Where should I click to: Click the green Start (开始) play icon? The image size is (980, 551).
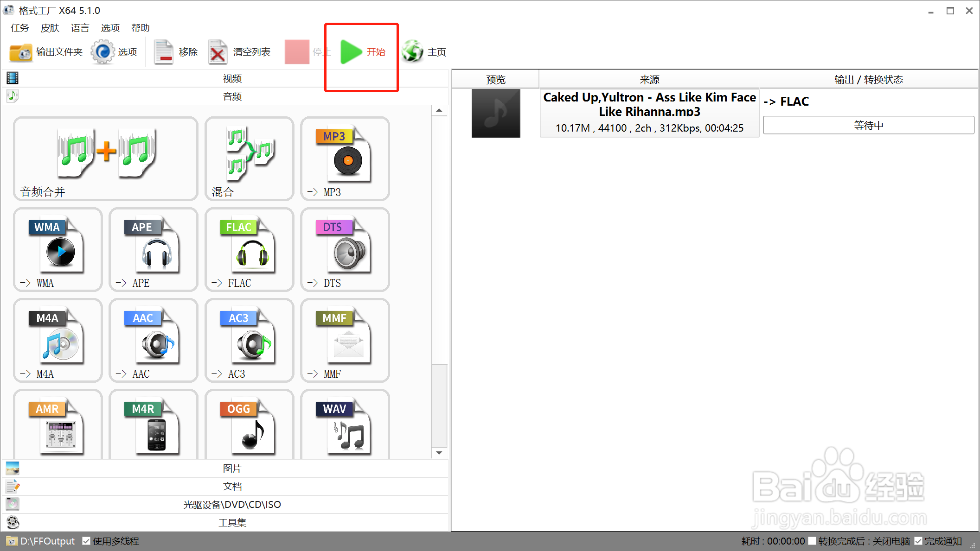[351, 52]
